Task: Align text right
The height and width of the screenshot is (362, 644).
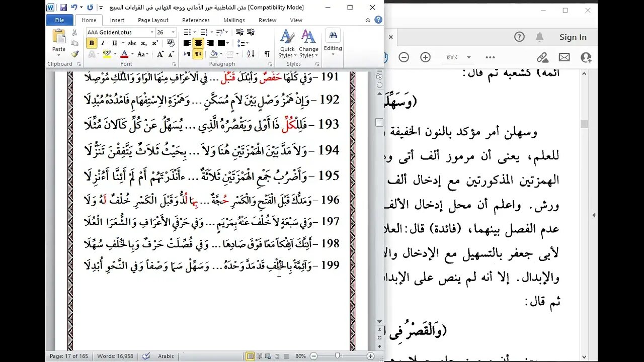Action: (x=209, y=43)
